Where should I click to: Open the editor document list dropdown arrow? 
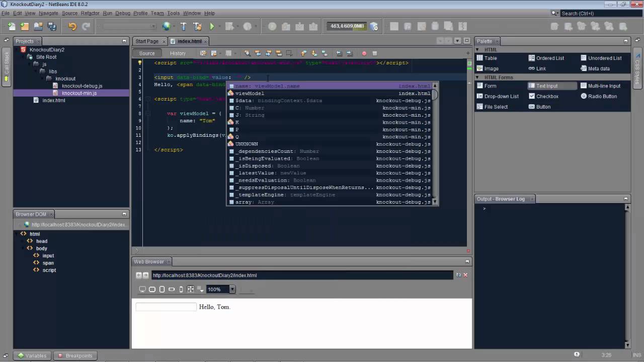[x=457, y=41]
